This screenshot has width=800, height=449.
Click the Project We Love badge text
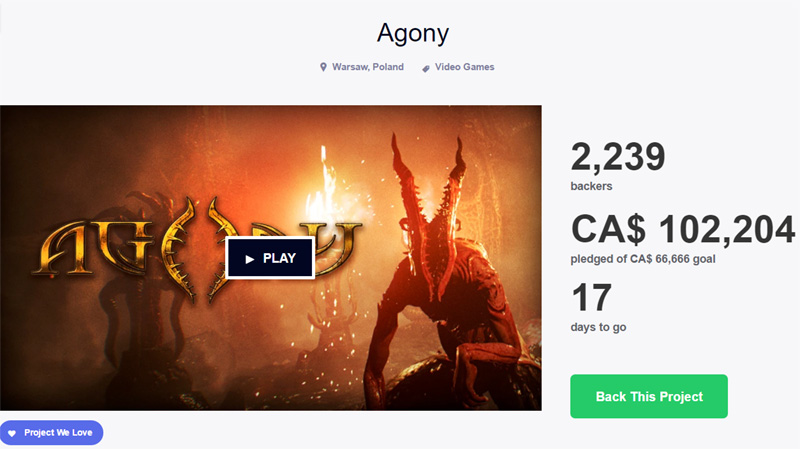click(58, 433)
